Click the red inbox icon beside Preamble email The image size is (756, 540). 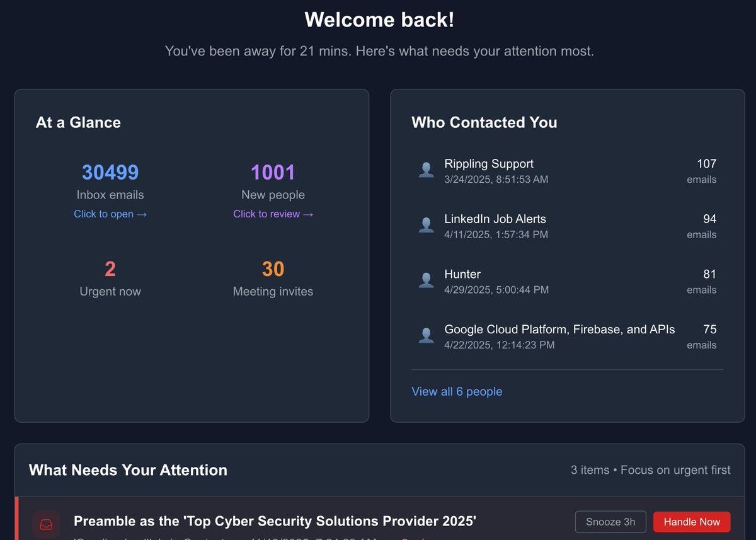[46, 524]
